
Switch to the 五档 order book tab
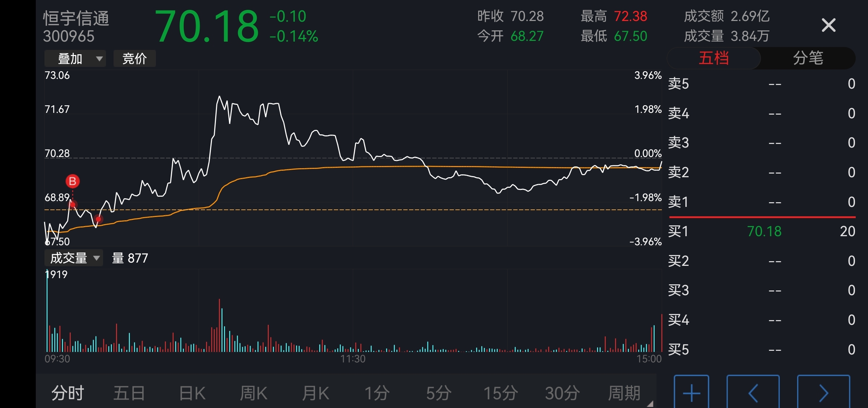pos(714,58)
